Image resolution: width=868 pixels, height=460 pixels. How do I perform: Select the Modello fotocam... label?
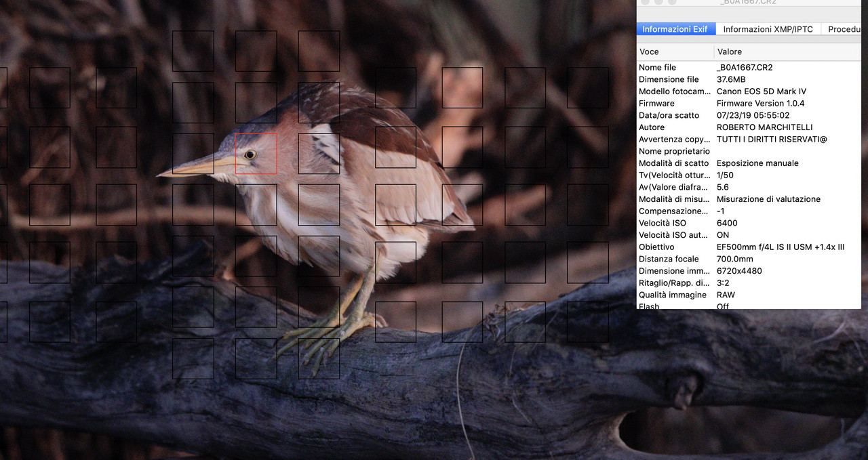[675, 91]
